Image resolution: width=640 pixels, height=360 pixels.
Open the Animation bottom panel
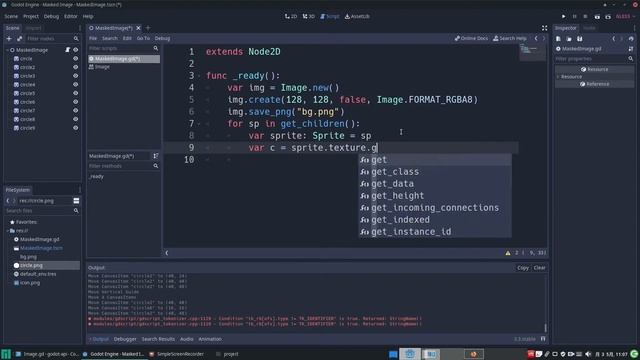click(210, 339)
